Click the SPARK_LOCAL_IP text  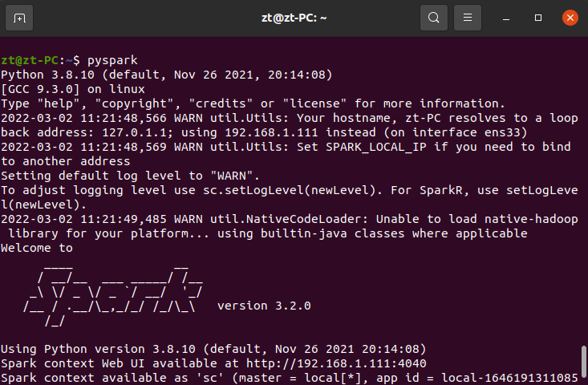click(376, 147)
